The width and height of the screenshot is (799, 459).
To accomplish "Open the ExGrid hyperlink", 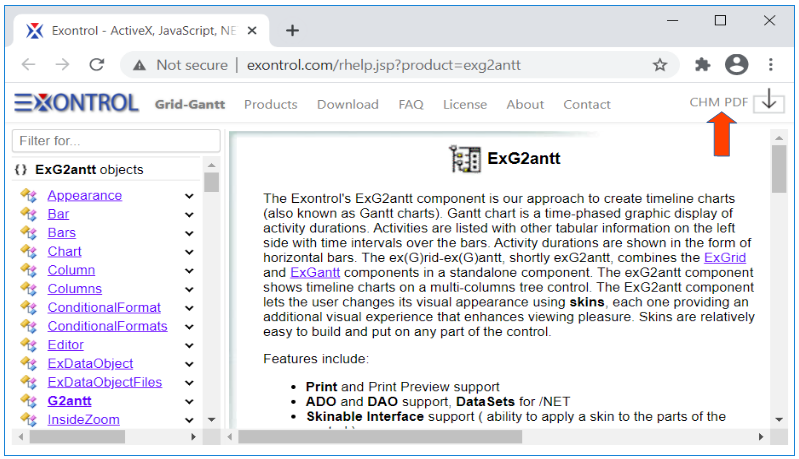I will pyautogui.click(x=724, y=257).
